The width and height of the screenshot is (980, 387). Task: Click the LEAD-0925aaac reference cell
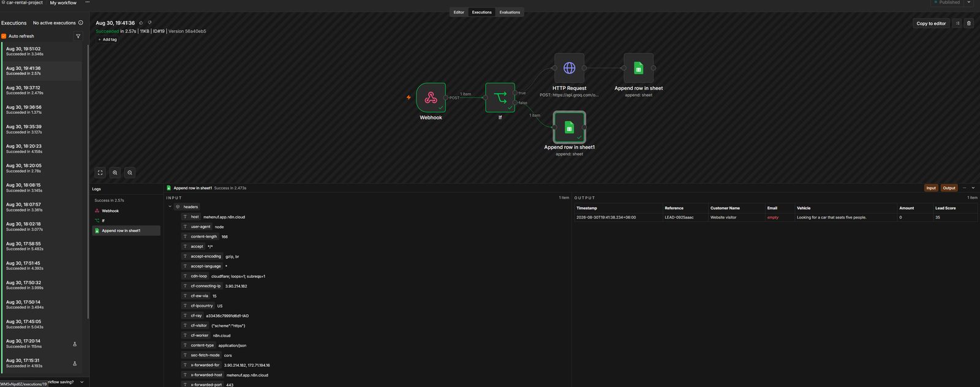[685, 217]
